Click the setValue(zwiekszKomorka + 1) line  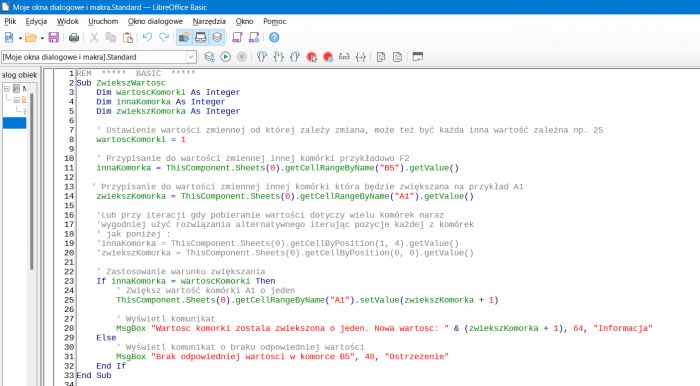[307, 300]
